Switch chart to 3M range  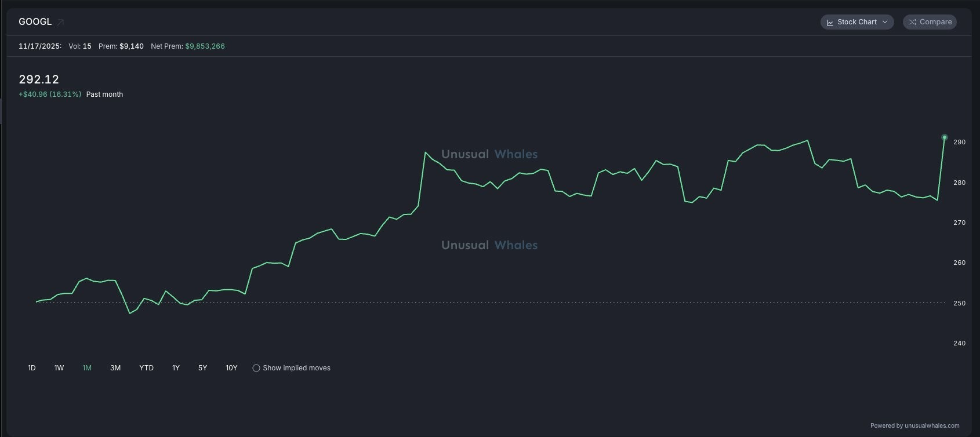coord(115,368)
